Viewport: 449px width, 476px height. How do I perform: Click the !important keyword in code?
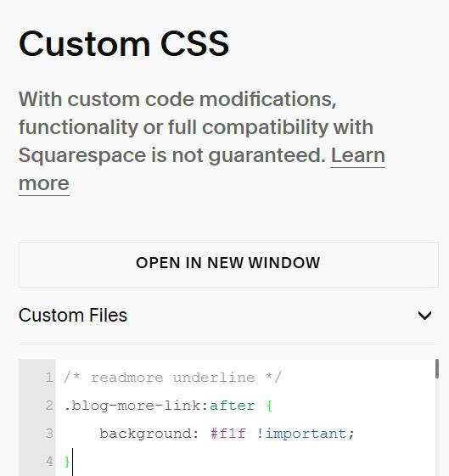(301, 434)
